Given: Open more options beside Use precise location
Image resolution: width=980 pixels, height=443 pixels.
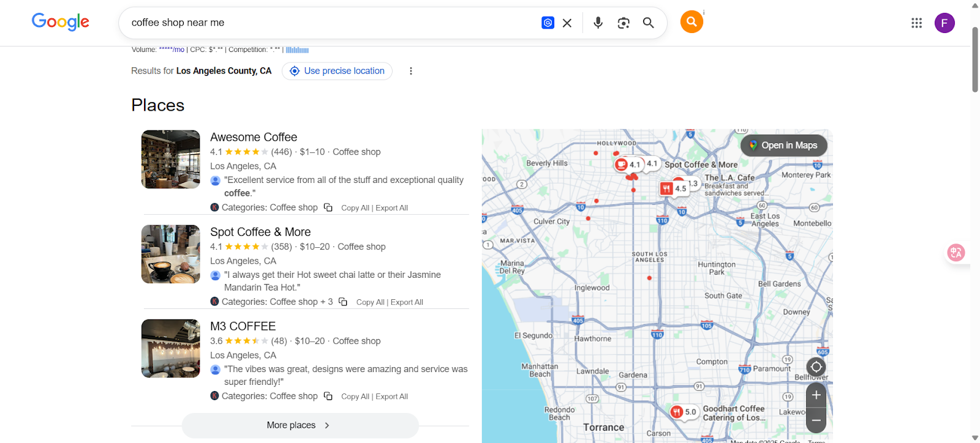Looking at the screenshot, I should pyautogui.click(x=411, y=71).
